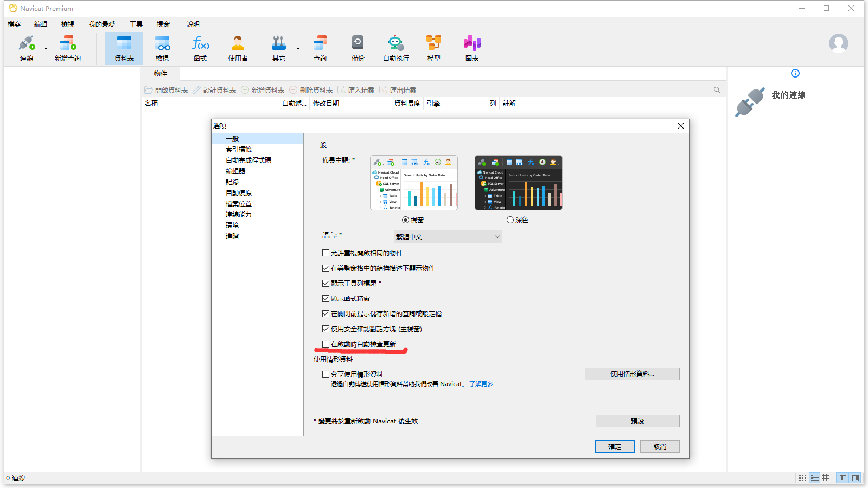Viewport: 868px width, 488px height.
Task: Open the 圖表 charts toolbar icon
Action: pos(472,48)
